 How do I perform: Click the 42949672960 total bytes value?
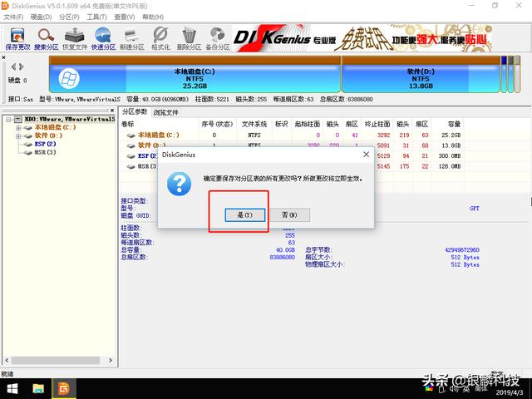(462, 250)
